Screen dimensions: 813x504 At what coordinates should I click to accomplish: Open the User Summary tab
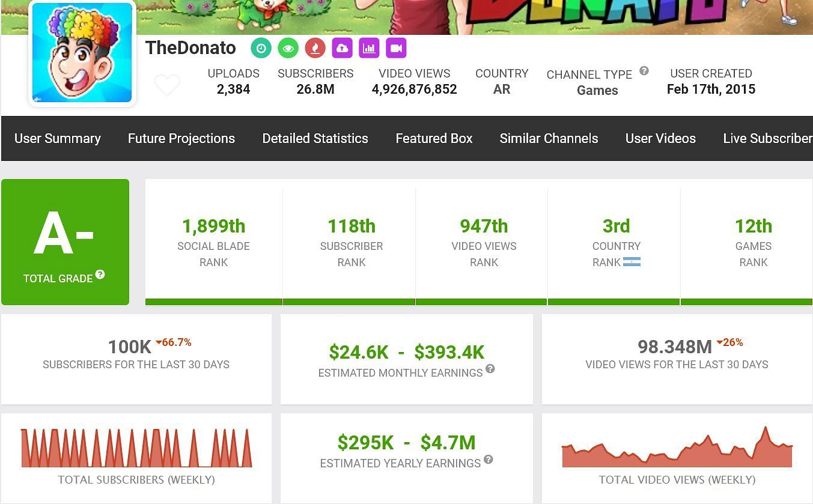(58, 138)
